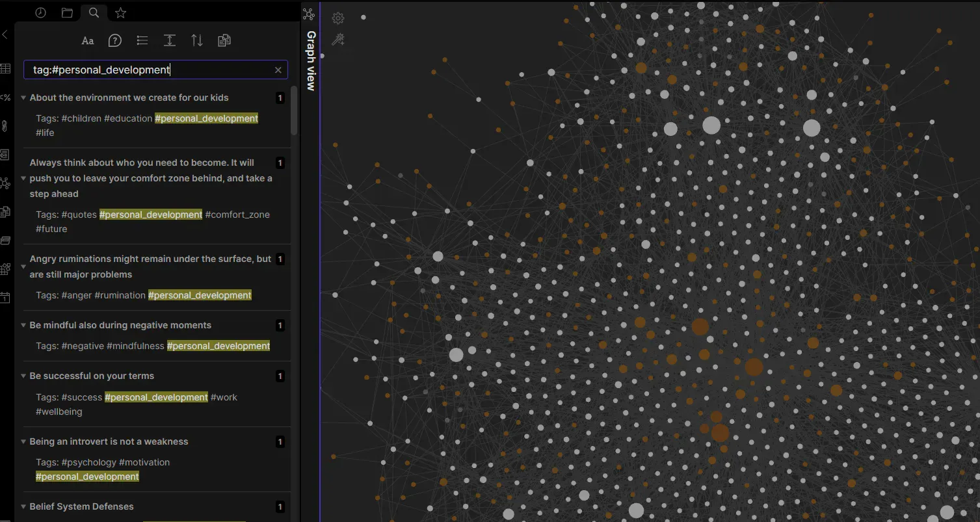The width and height of the screenshot is (980, 522).
Task: Toggle Show more context icon
Action: click(170, 40)
